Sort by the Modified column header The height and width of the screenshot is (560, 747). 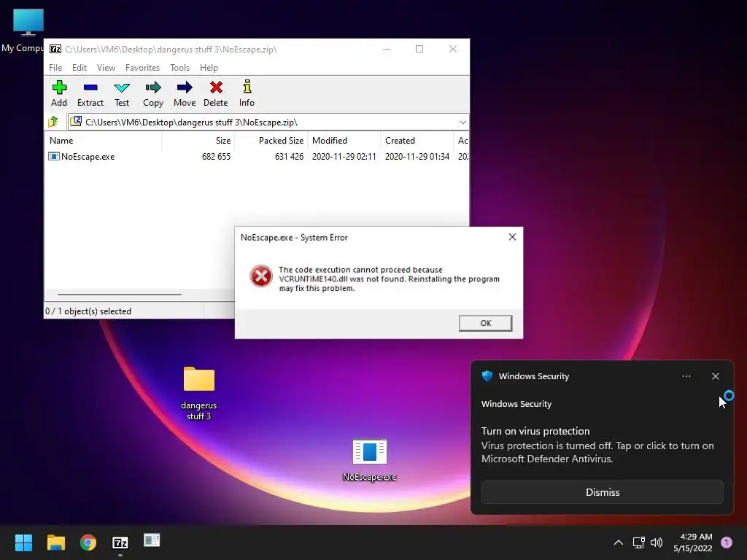pos(344,141)
